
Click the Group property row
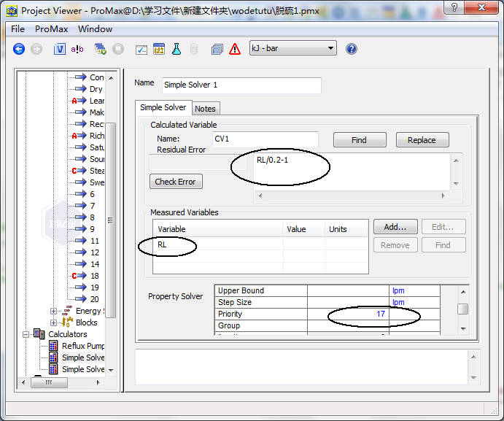[x=327, y=325]
